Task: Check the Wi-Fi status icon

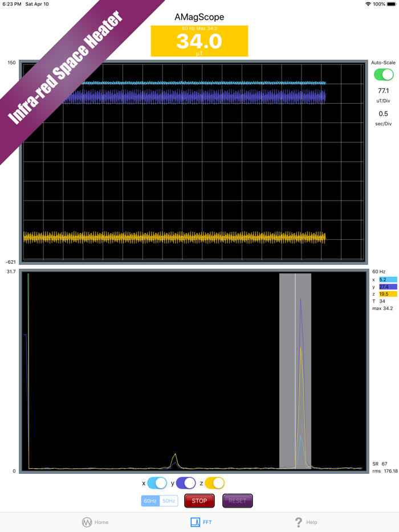Action: tap(368, 4)
